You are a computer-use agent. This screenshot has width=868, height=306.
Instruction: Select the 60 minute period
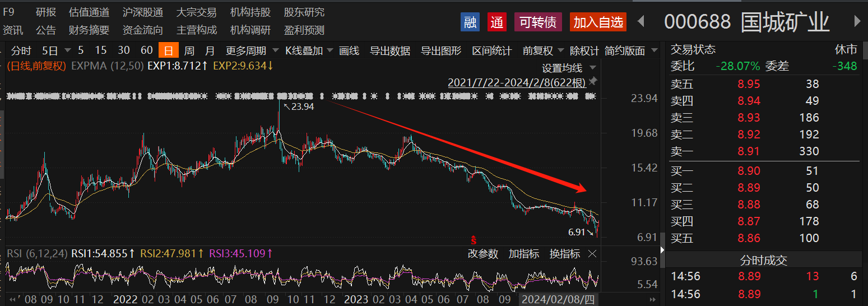147,50
